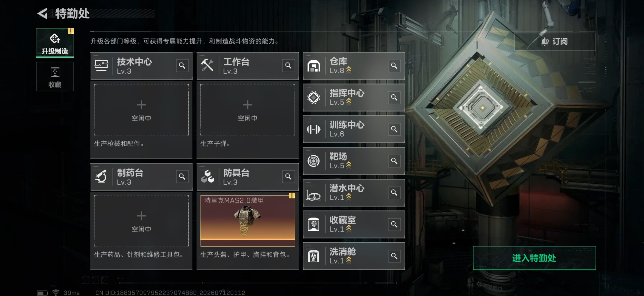Add production in idle 工作台 slot

(247, 110)
